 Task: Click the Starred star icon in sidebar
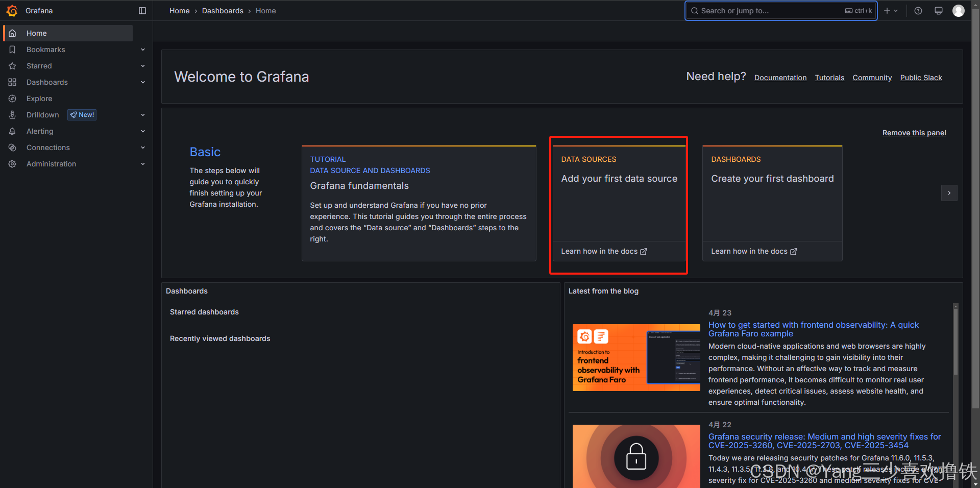click(13, 66)
